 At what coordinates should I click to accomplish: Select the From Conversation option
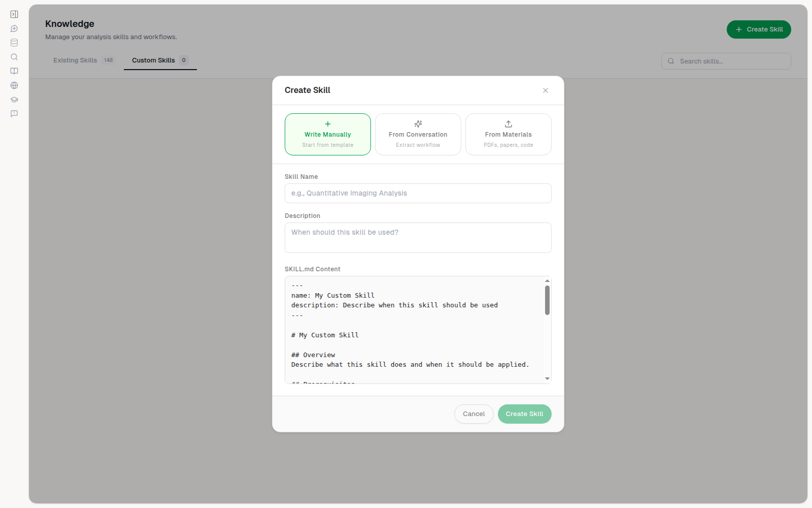(418, 134)
